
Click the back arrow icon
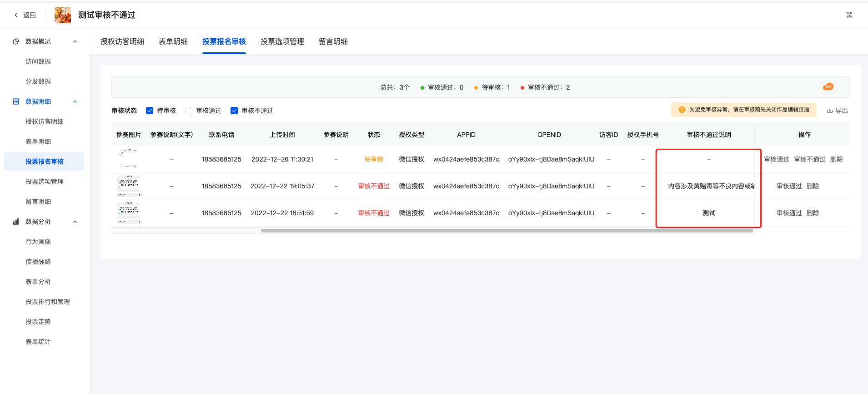[16, 15]
